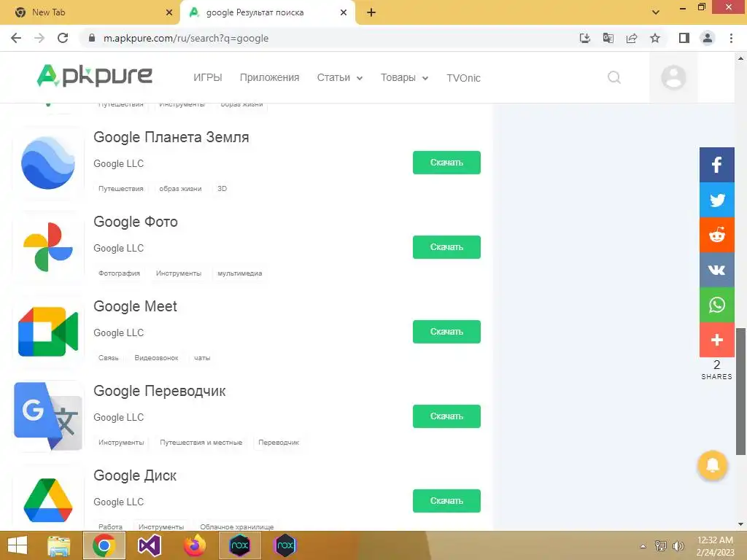The height and width of the screenshot is (560, 747).
Task: Close the New Tab browser tab
Action: (169, 12)
